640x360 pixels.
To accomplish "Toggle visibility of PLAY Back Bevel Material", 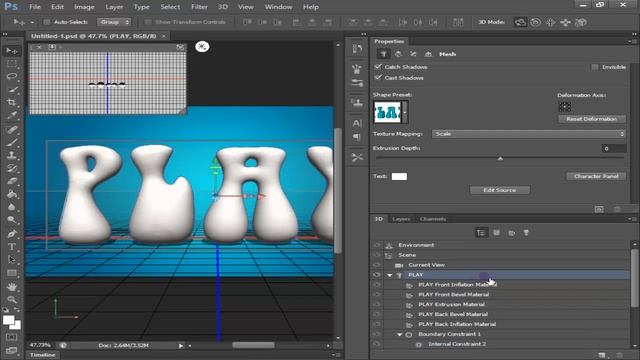I will pos(376,314).
